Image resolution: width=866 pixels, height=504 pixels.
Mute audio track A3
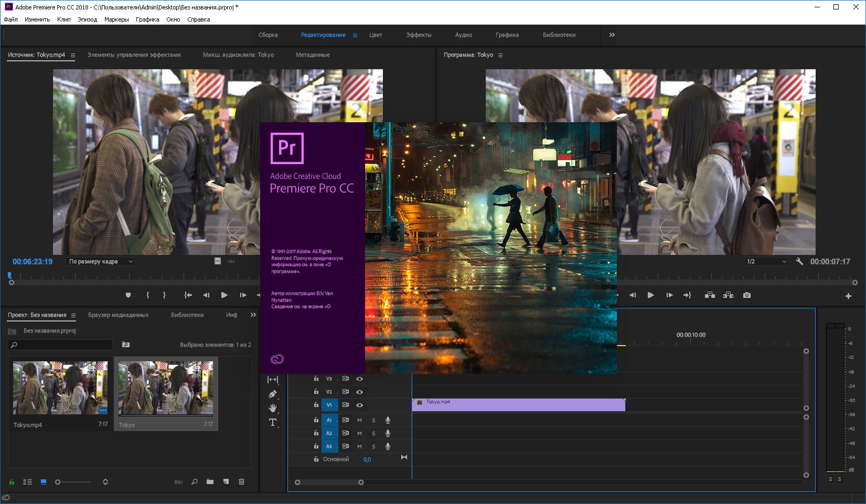(x=359, y=446)
